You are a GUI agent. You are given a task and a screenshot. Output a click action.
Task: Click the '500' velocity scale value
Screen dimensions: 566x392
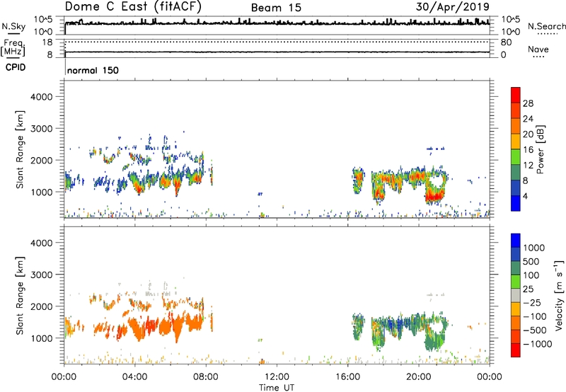[x=531, y=262]
